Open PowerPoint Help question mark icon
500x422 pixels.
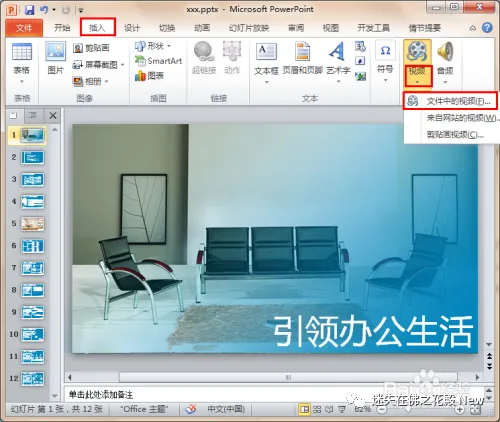tap(487, 28)
